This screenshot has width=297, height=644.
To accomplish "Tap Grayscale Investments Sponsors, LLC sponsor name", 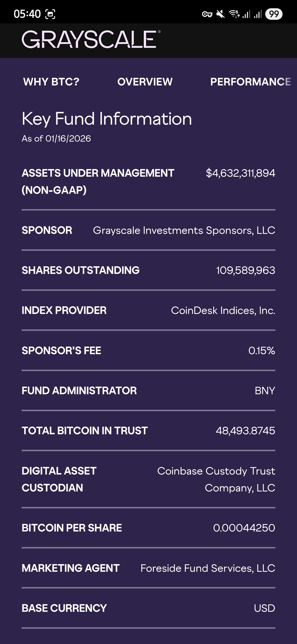I will coord(184,230).
